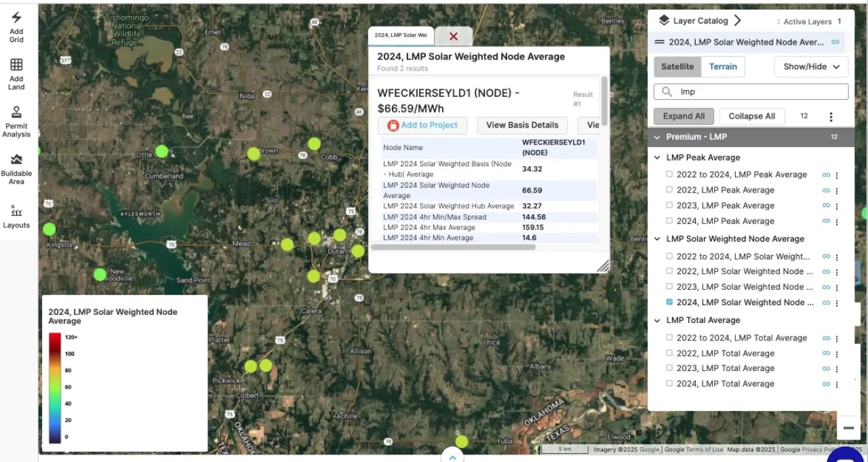
Task: Open the Show/Hide dropdown
Action: point(811,66)
